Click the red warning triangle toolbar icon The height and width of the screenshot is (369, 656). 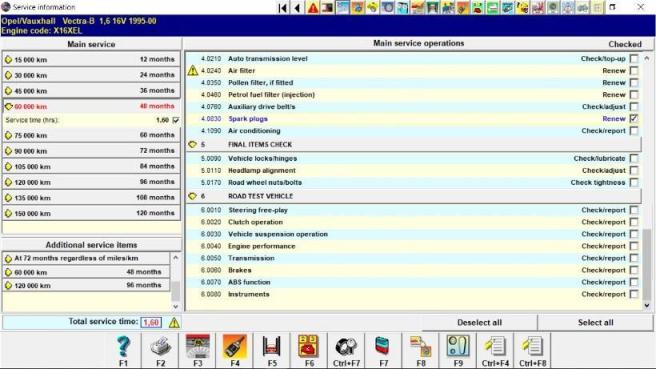click(313, 8)
